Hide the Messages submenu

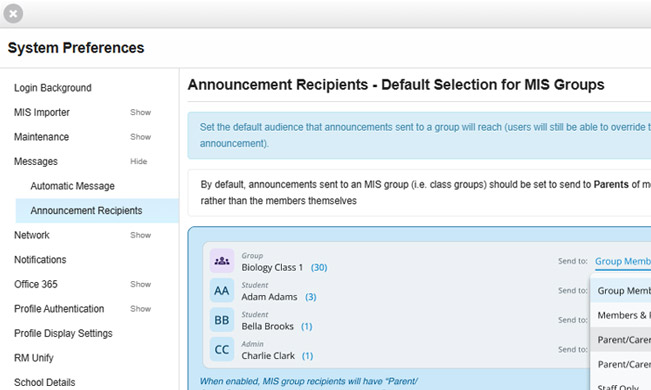tap(138, 161)
